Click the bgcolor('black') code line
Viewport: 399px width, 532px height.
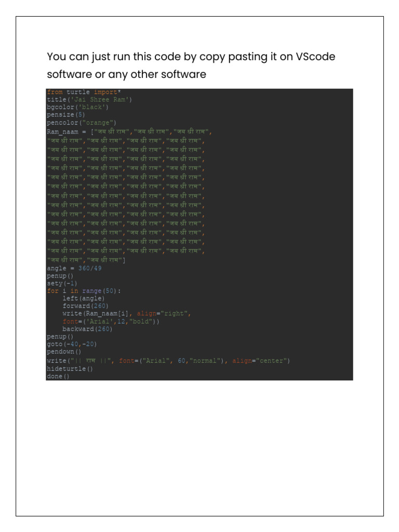click(x=78, y=107)
